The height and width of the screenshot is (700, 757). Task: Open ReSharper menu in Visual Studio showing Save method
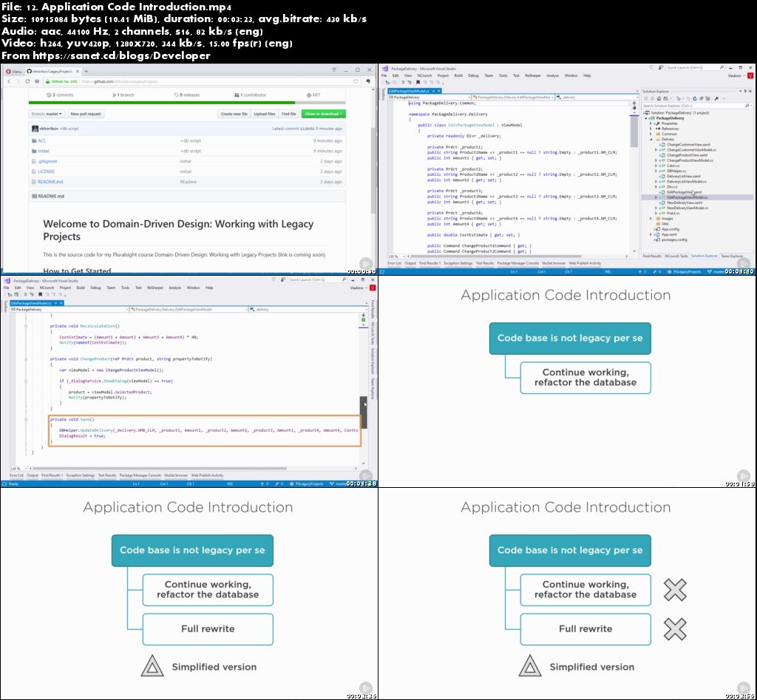pos(155,288)
